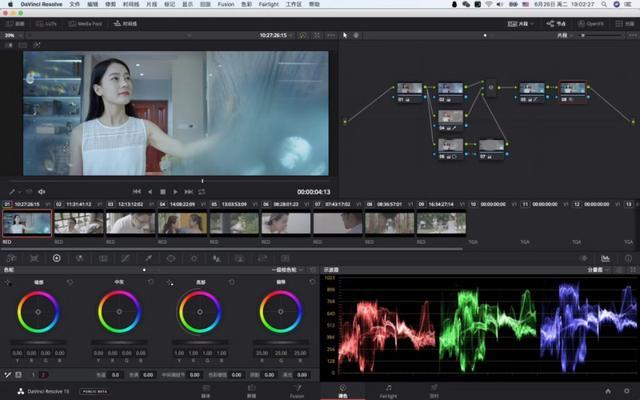The image size is (640, 400).
Task: Reset the Gamma color wheel
Action: click(x=151, y=283)
